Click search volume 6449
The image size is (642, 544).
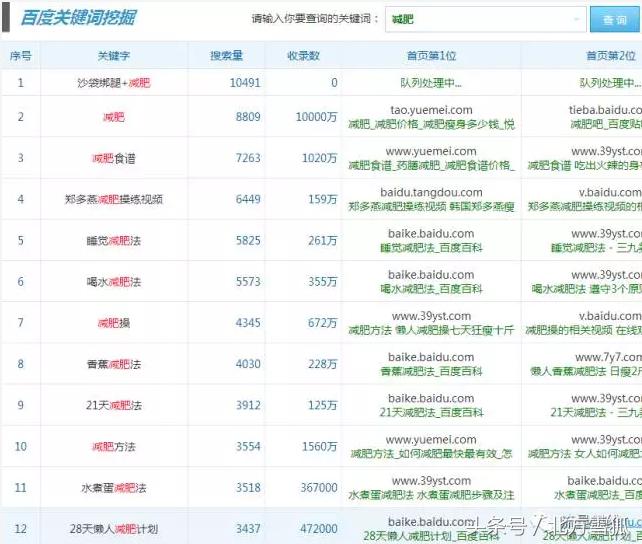click(x=248, y=199)
